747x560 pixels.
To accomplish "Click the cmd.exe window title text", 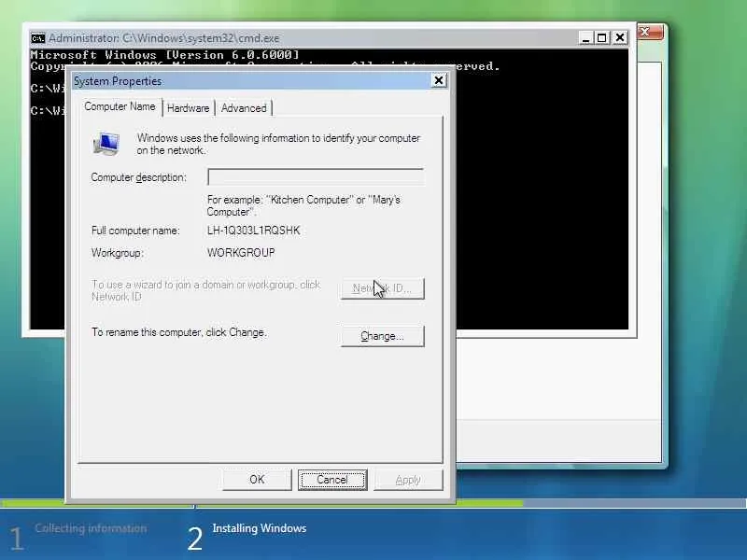I will 164,38.
